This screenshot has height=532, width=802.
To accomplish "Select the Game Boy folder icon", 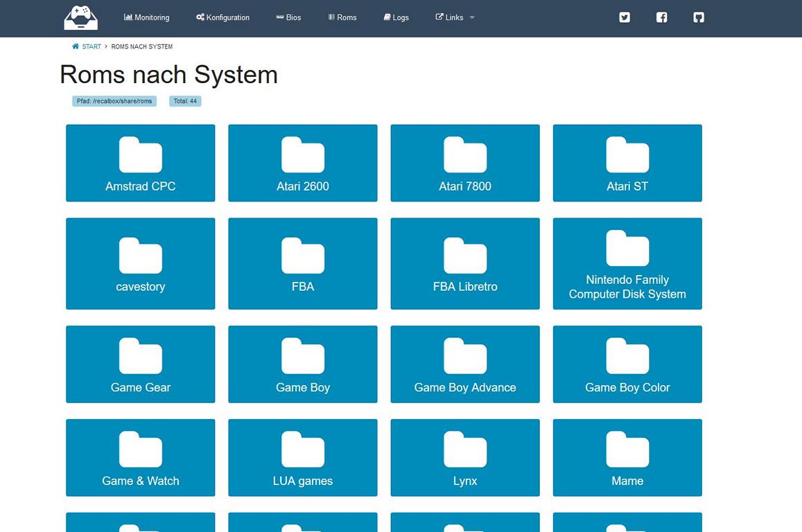I will coord(302,355).
